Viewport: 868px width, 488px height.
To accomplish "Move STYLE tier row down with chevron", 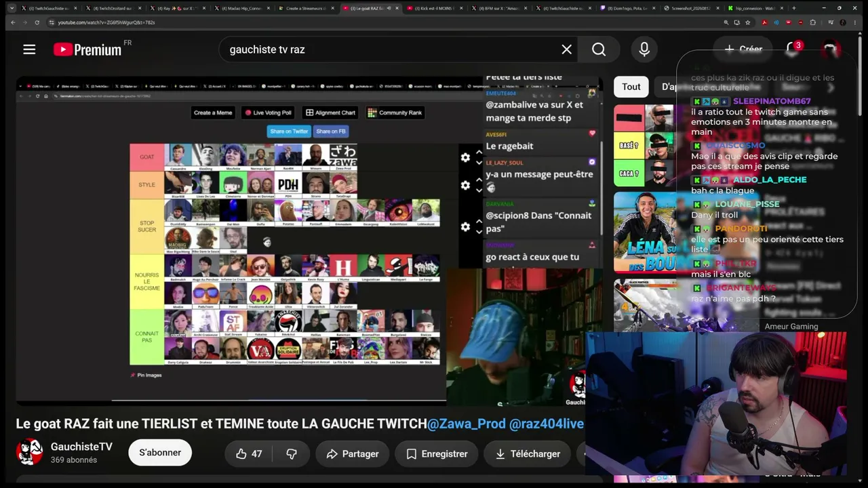I will pos(479,190).
